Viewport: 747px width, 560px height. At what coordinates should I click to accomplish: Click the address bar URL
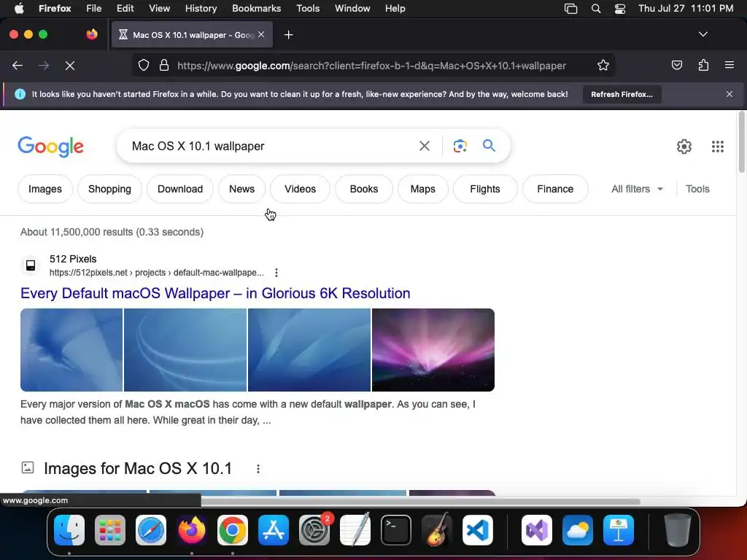[x=371, y=66]
